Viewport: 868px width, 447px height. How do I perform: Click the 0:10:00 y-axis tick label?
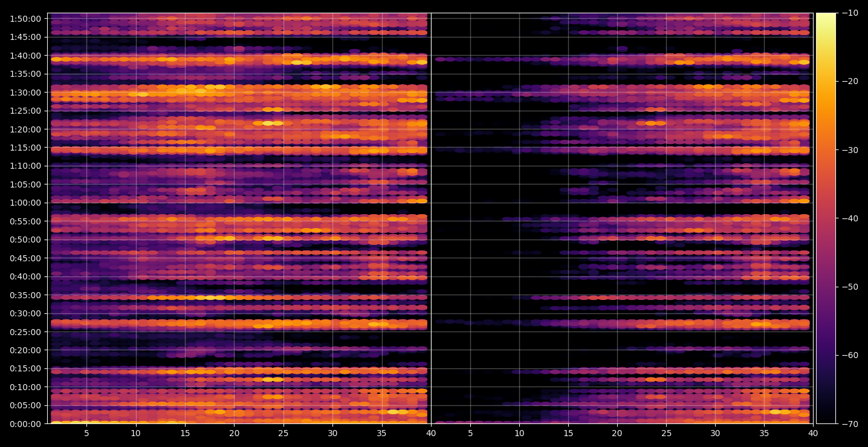(x=25, y=387)
